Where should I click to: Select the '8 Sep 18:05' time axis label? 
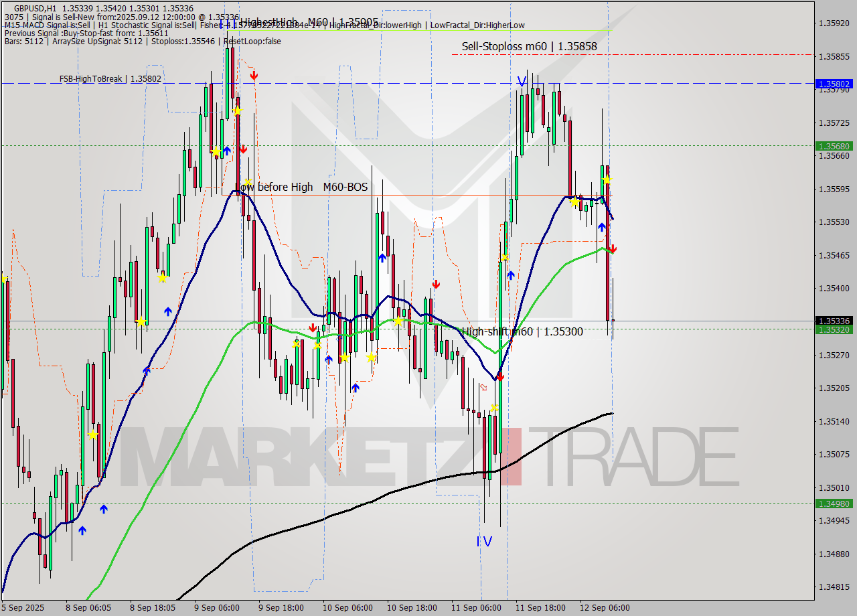153,608
